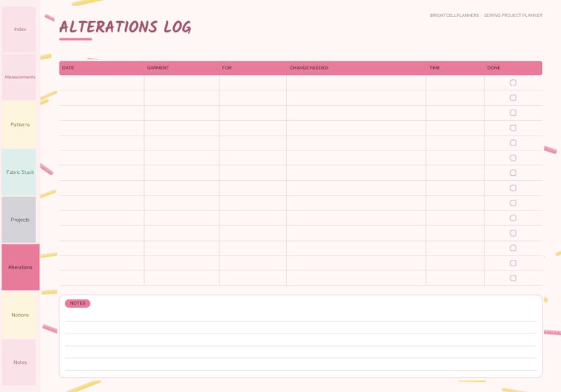The height and width of the screenshot is (392, 561).
Task: Click the first row's Change Needed cell
Action: click(x=356, y=83)
